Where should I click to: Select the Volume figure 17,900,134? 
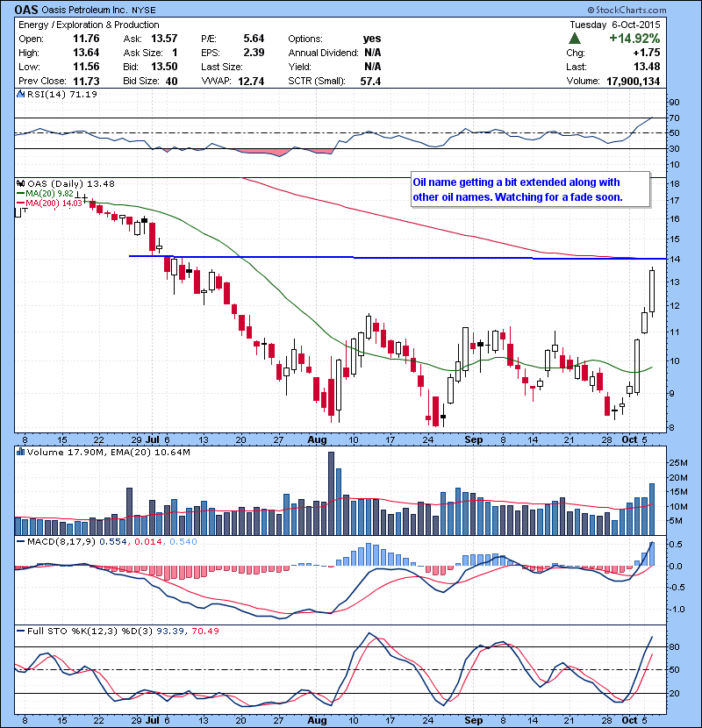[x=633, y=81]
